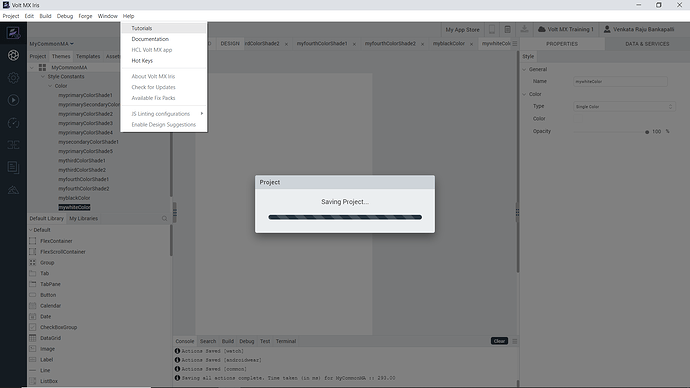Click the search icon in library panel
This screenshot has width=690, height=388.
point(164,219)
